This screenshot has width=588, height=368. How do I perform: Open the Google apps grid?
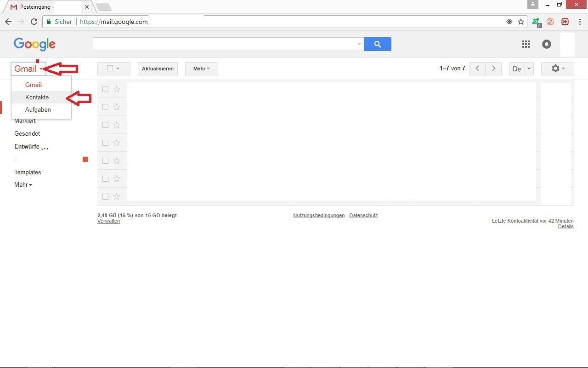point(526,44)
